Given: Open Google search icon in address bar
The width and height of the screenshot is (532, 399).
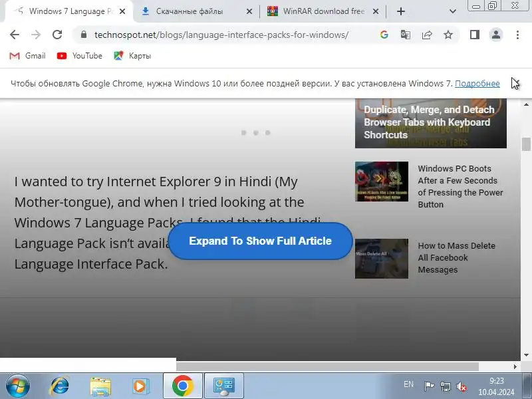Looking at the screenshot, I should point(384,35).
